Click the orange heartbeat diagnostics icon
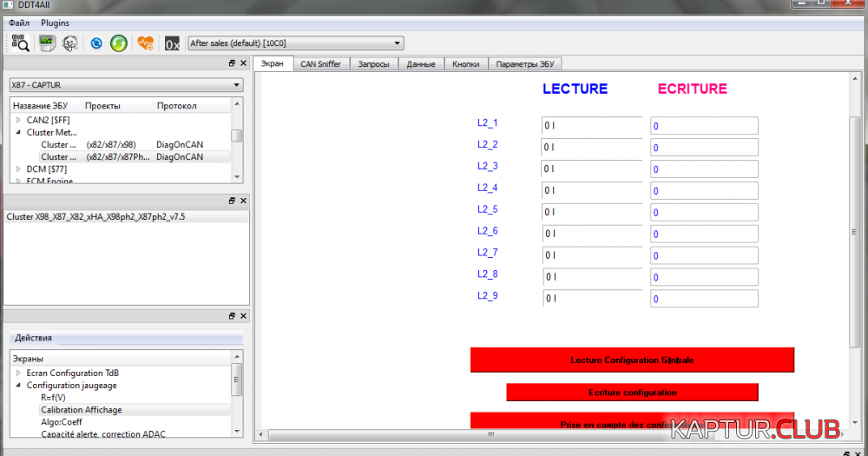 146,43
